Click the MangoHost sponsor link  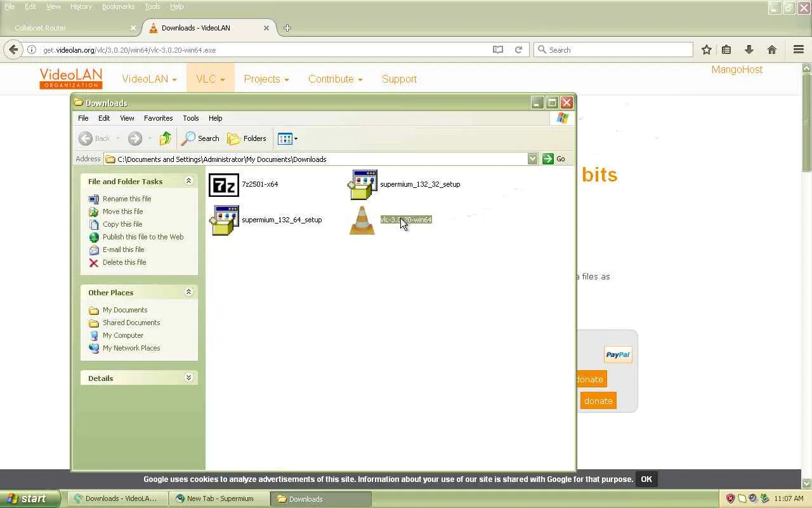click(737, 70)
